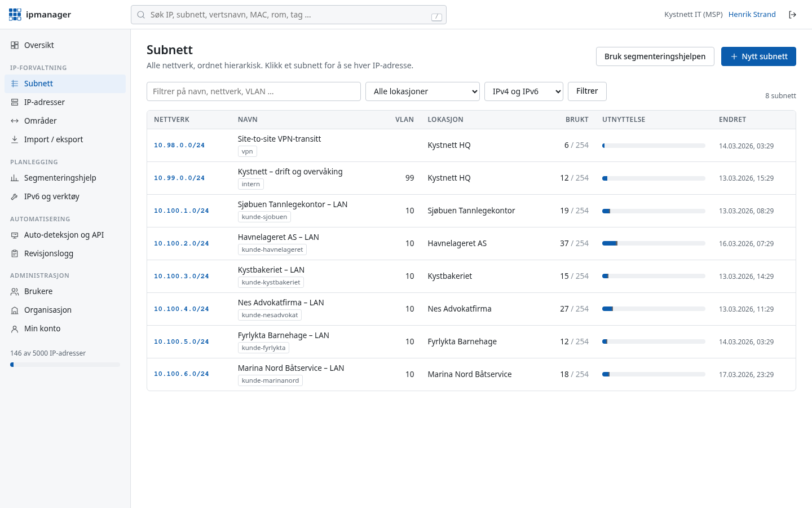This screenshot has width=812, height=508.
Task: Click the Import / eksport download icon
Action: pyautogui.click(x=15, y=139)
